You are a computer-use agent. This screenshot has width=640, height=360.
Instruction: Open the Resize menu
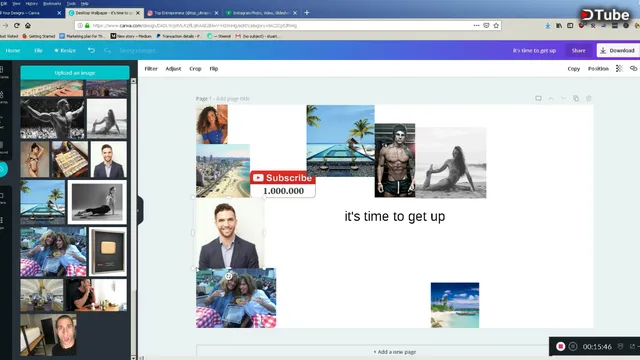click(65, 51)
